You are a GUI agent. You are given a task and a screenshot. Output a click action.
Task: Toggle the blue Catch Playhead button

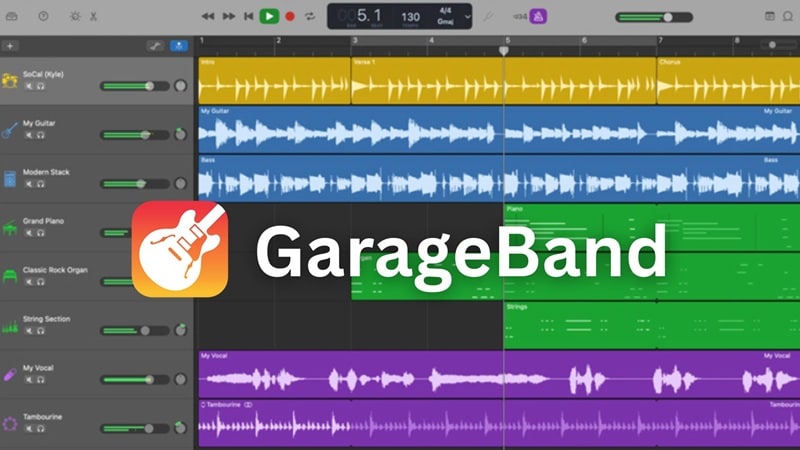179,46
